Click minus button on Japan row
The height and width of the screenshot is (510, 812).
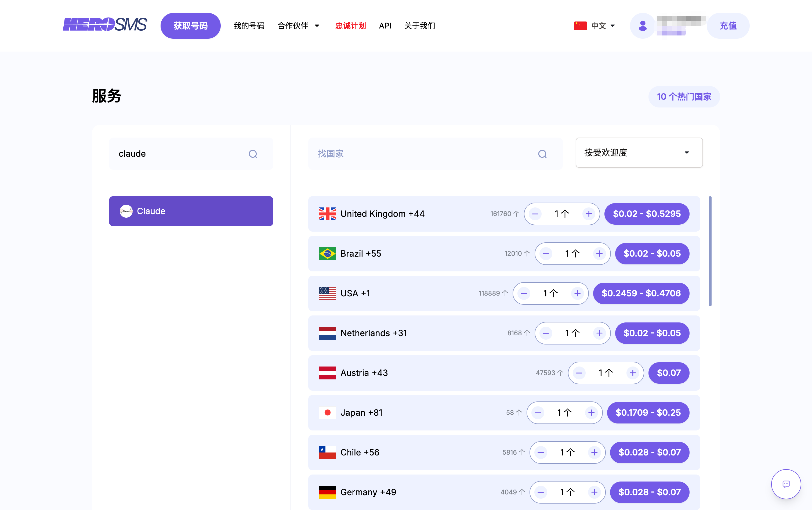point(538,412)
